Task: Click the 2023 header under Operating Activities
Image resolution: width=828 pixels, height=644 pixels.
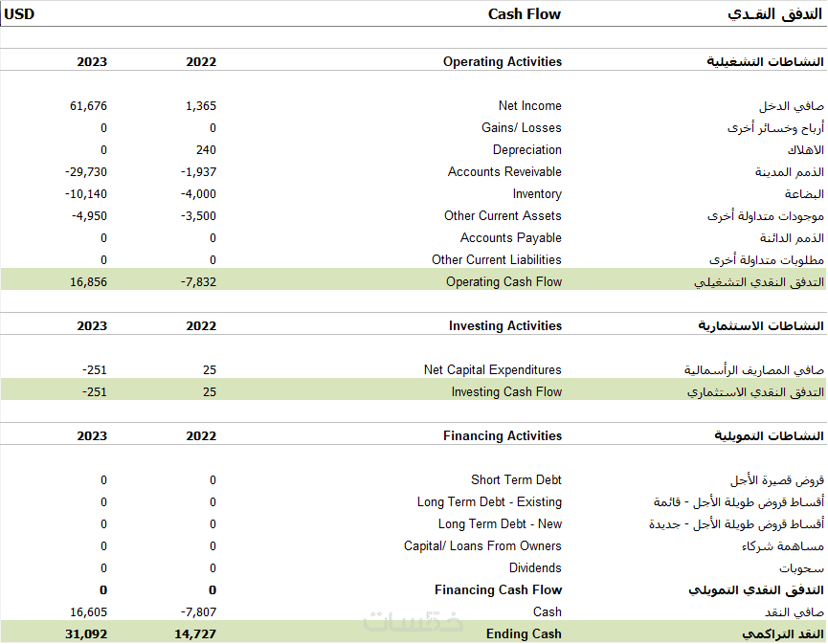Action: pyautogui.click(x=92, y=62)
